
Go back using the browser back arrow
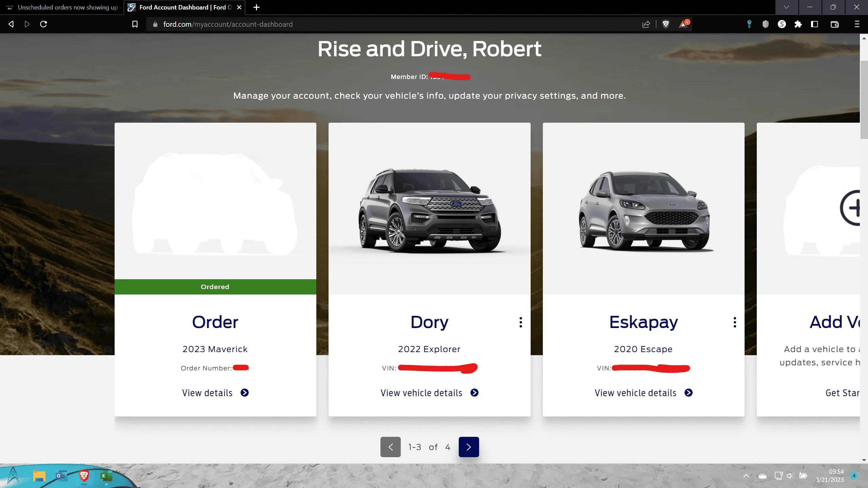[x=11, y=24]
